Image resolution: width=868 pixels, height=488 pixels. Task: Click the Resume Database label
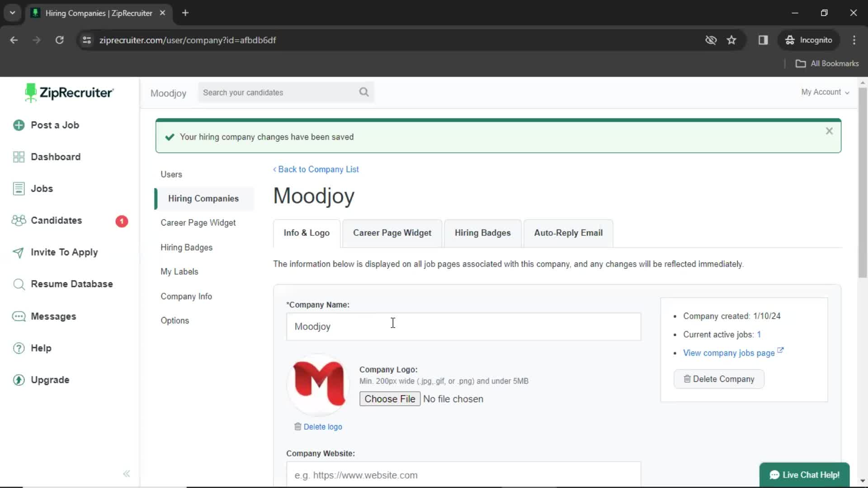coord(72,284)
